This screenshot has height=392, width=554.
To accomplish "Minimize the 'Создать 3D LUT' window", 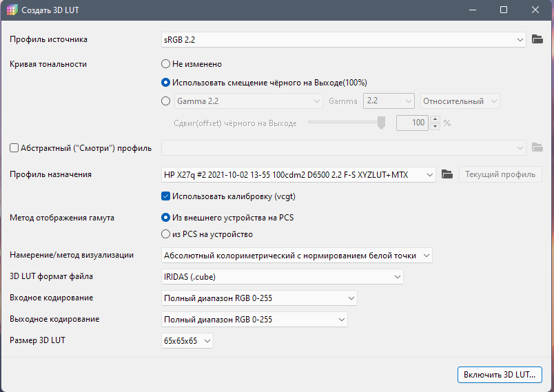I will [x=472, y=10].
